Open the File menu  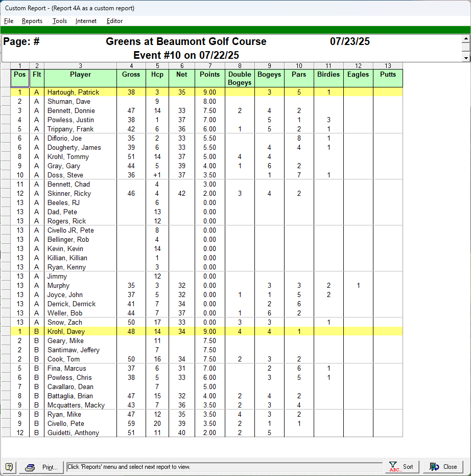pos(9,21)
